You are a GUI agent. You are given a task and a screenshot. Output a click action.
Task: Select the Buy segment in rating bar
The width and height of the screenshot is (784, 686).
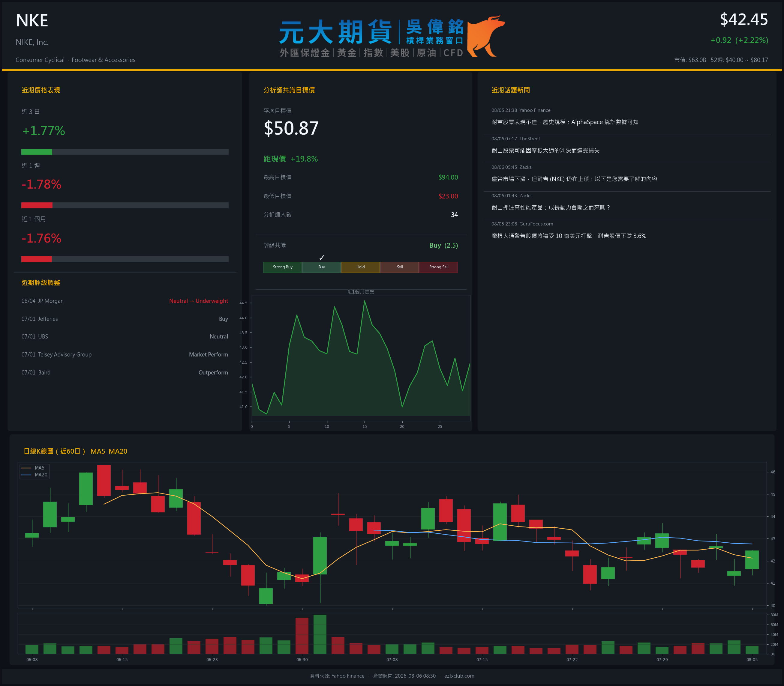322,267
